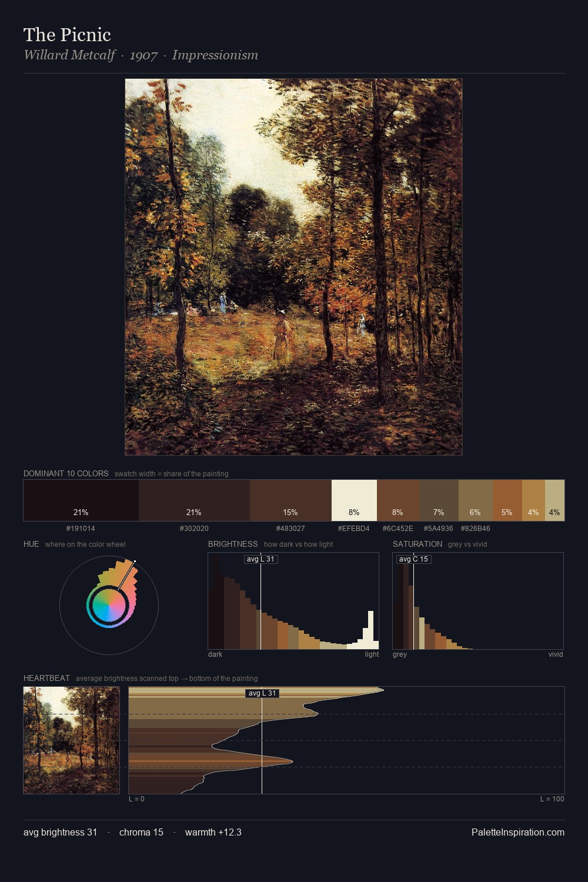Click the 'DOMINANT 10 COLORS' heading
Image resolution: width=588 pixels, height=882 pixels.
66,473
